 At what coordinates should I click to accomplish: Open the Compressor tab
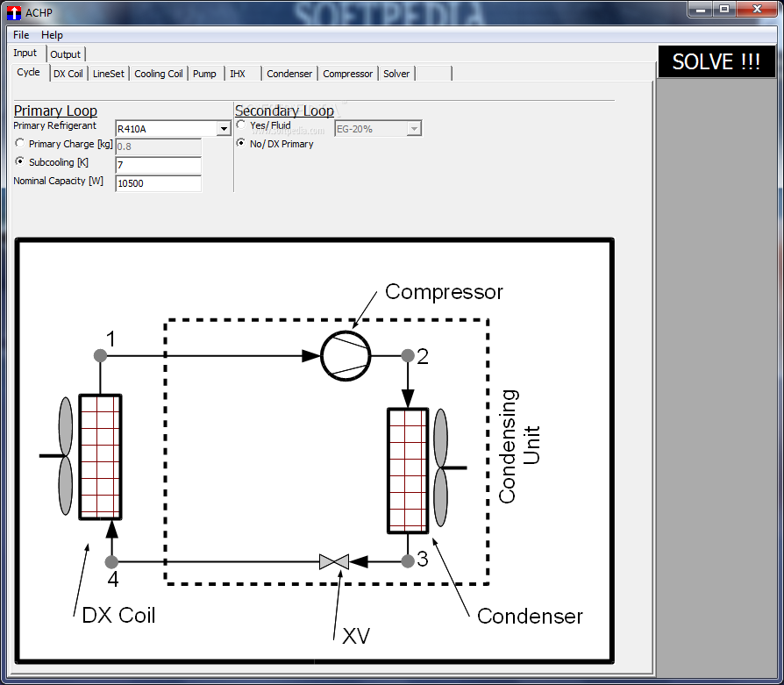[x=347, y=74]
